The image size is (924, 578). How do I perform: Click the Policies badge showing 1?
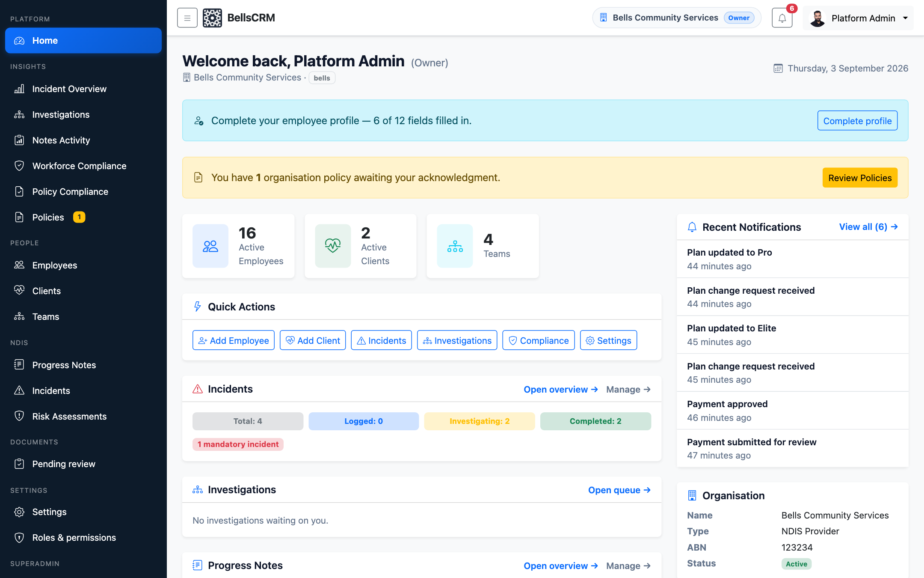coord(79,217)
